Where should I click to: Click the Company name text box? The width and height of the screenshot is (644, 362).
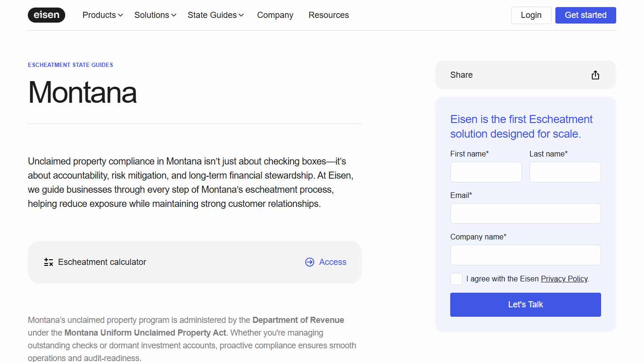coord(525,255)
